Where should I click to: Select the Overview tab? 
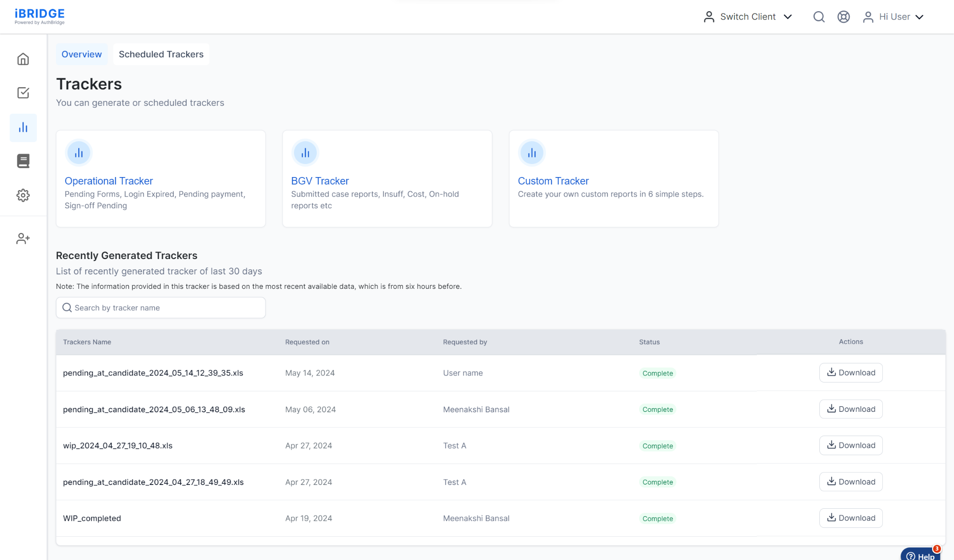point(82,54)
